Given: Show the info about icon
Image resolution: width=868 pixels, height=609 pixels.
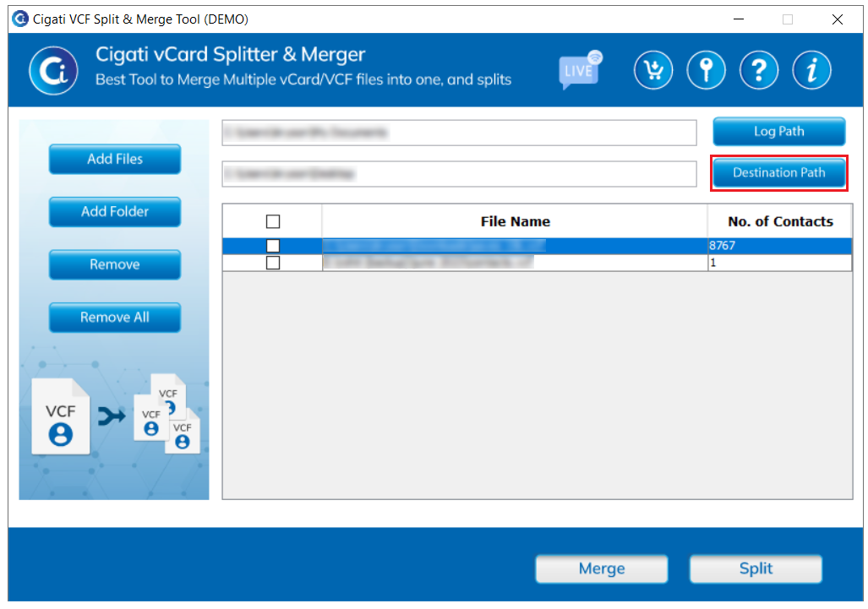Looking at the screenshot, I should (811, 70).
